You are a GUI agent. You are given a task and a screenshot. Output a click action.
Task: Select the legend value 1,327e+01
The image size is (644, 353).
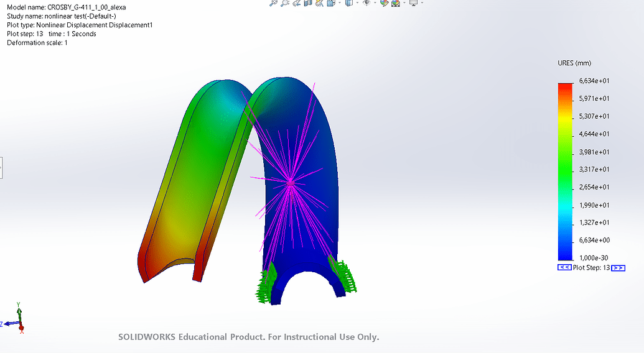594,222
